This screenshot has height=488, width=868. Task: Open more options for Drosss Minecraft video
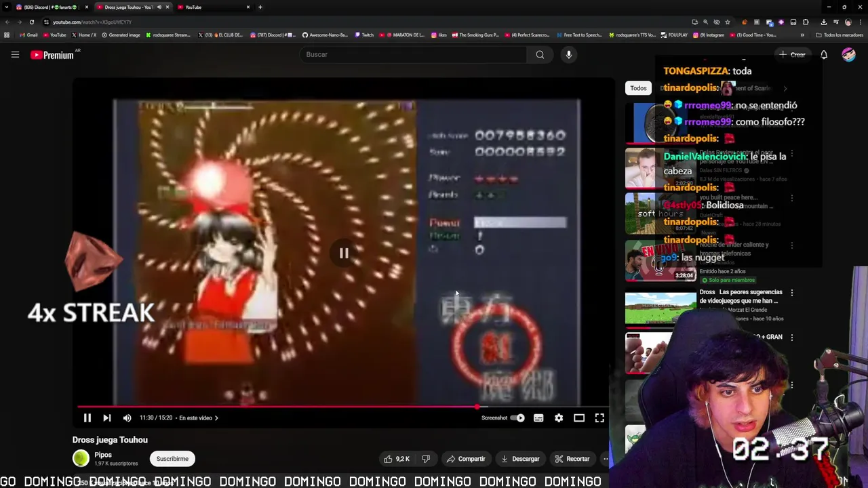792,293
